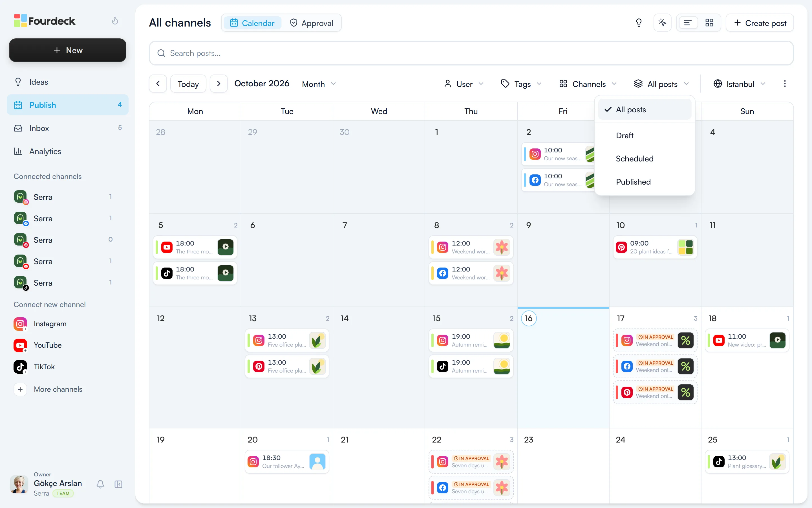This screenshot has width=812, height=508.
Task: Switch to the Calendar tab
Action: [252, 23]
